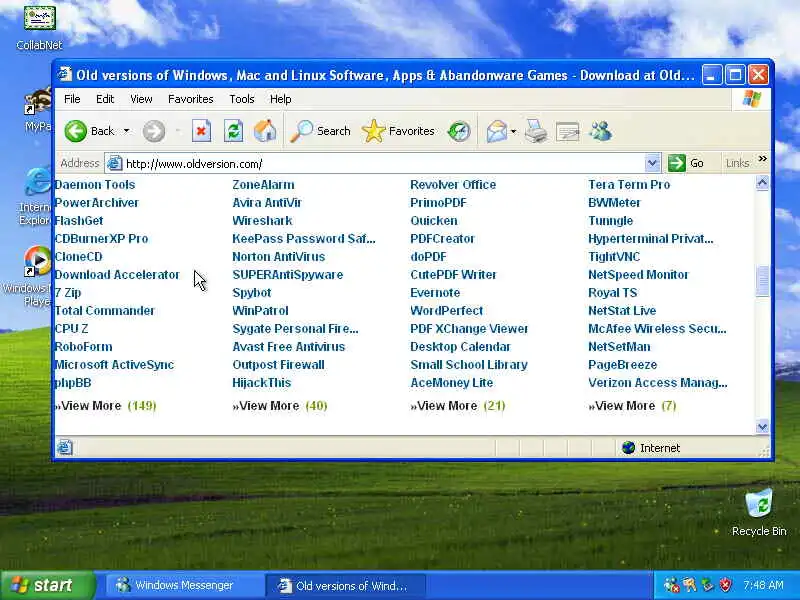Open the Edit menu
800x600 pixels.
tap(105, 99)
